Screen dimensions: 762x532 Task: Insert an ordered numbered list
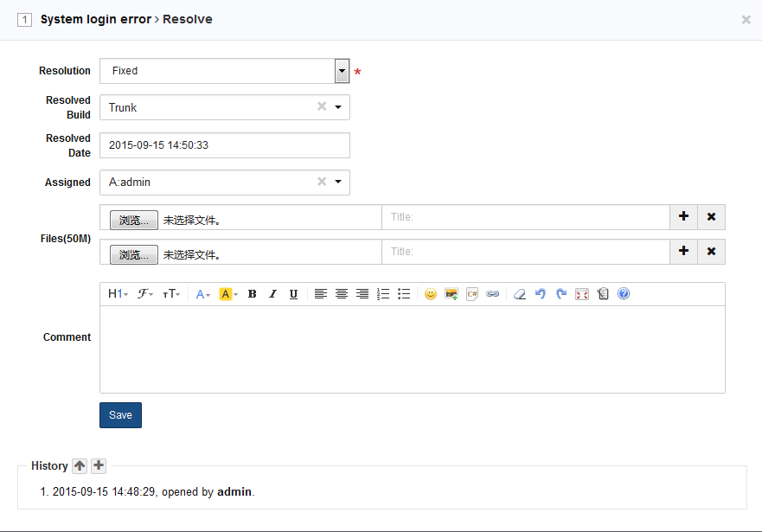point(383,294)
